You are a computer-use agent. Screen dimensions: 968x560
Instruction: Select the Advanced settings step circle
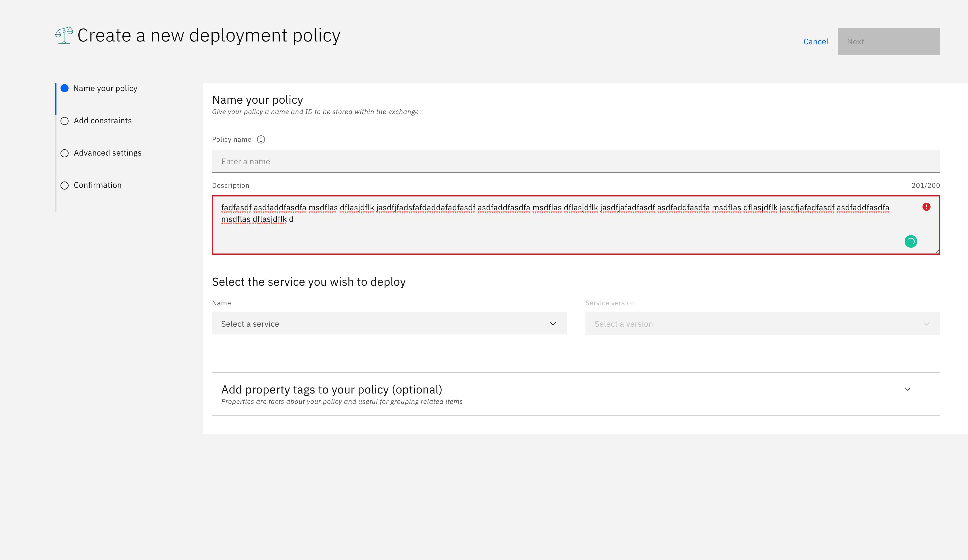click(x=65, y=153)
